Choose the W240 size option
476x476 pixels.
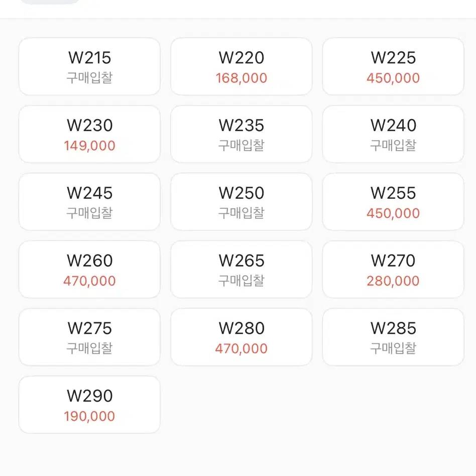click(x=393, y=134)
